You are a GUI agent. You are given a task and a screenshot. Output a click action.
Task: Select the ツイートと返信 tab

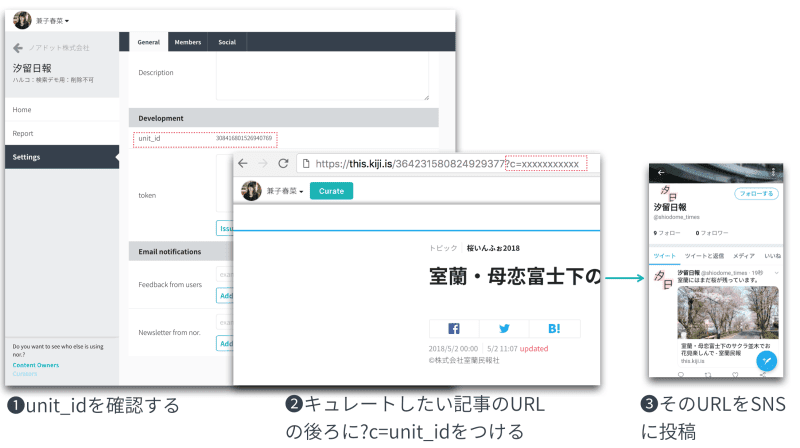tap(704, 256)
